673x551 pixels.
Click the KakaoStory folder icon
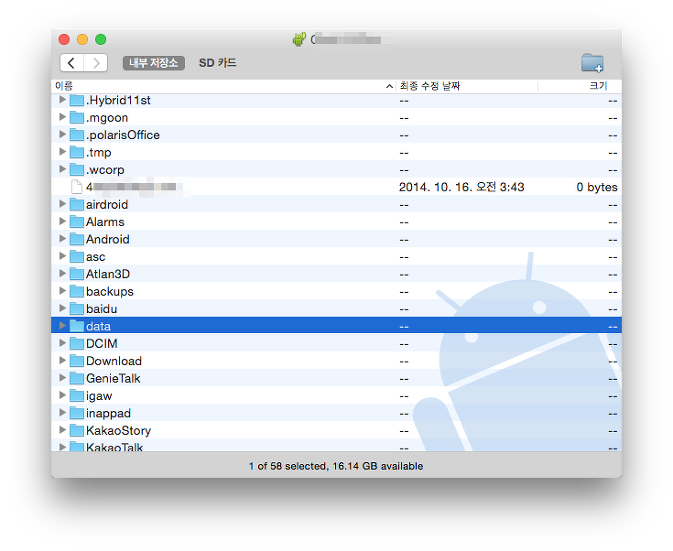coord(77,430)
